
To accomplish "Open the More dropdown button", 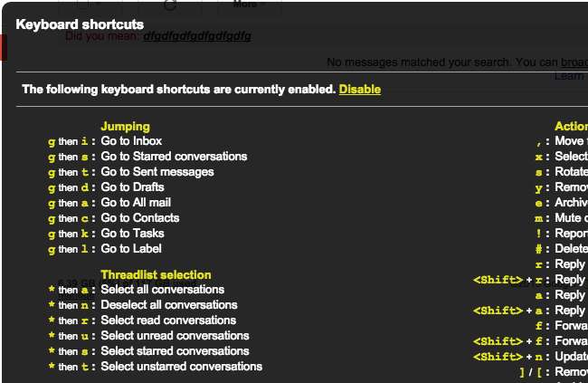I will point(249,5).
